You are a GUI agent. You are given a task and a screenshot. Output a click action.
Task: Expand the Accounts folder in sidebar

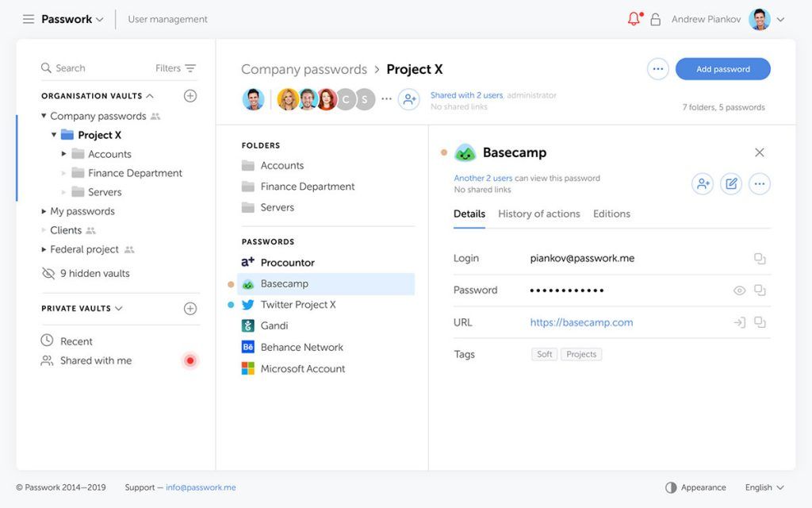63,154
